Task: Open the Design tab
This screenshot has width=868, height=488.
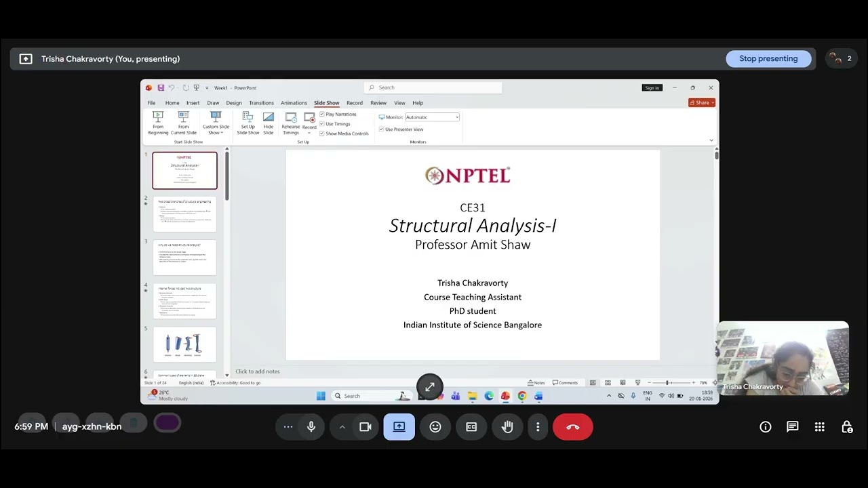Action: [x=234, y=103]
